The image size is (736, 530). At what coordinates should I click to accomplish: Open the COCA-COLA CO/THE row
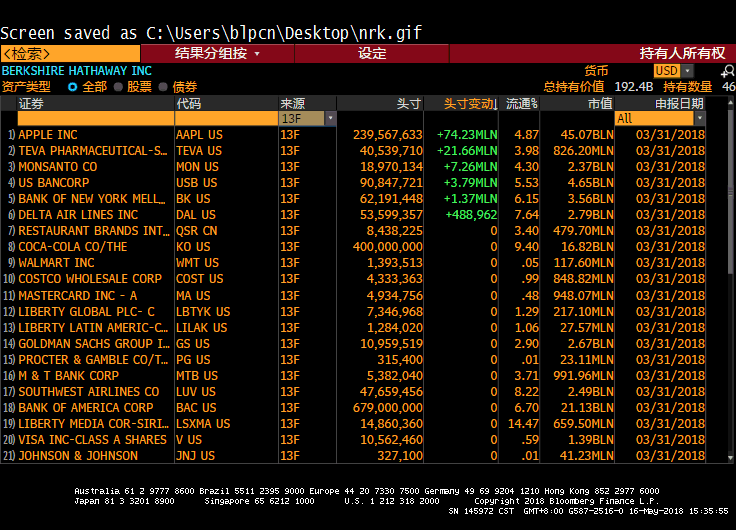[x=353, y=246]
